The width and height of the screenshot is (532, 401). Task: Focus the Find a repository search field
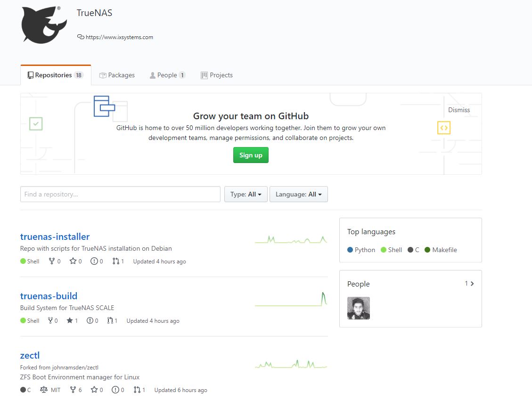pos(120,194)
